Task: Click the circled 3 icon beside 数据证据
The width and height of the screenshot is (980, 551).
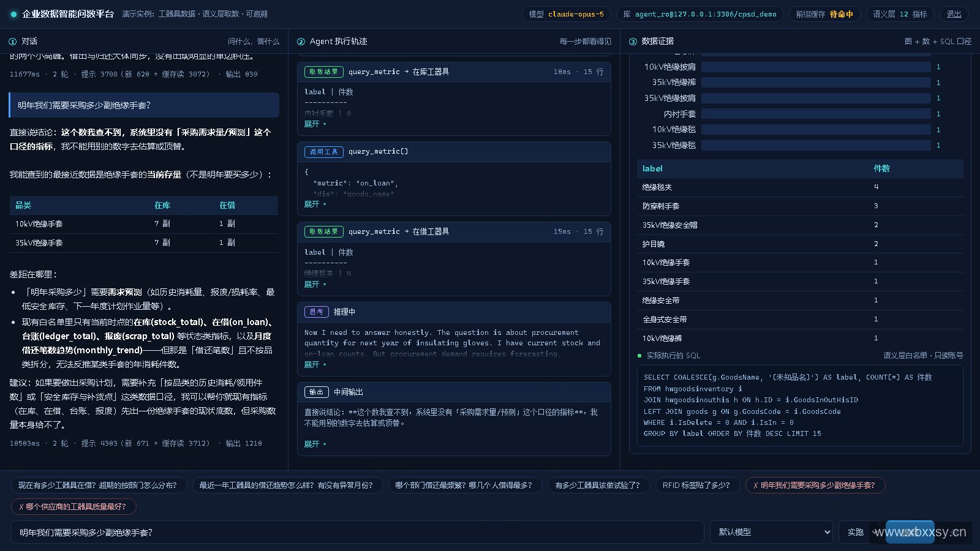Action: [633, 42]
